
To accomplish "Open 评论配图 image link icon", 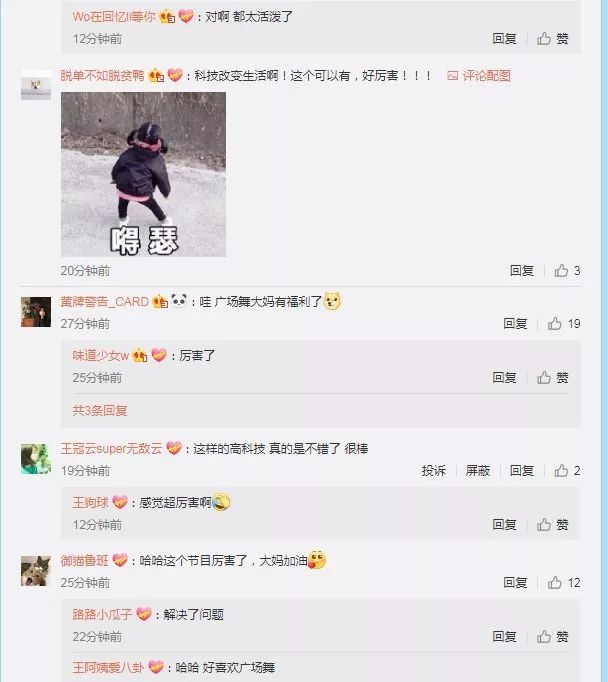I will coord(452,76).
